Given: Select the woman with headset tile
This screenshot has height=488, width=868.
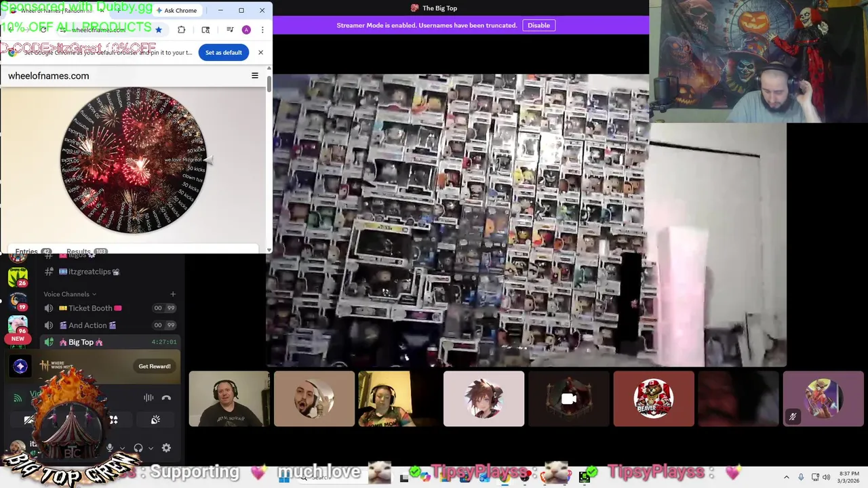Looking at the screenshot, I should 399,399.
